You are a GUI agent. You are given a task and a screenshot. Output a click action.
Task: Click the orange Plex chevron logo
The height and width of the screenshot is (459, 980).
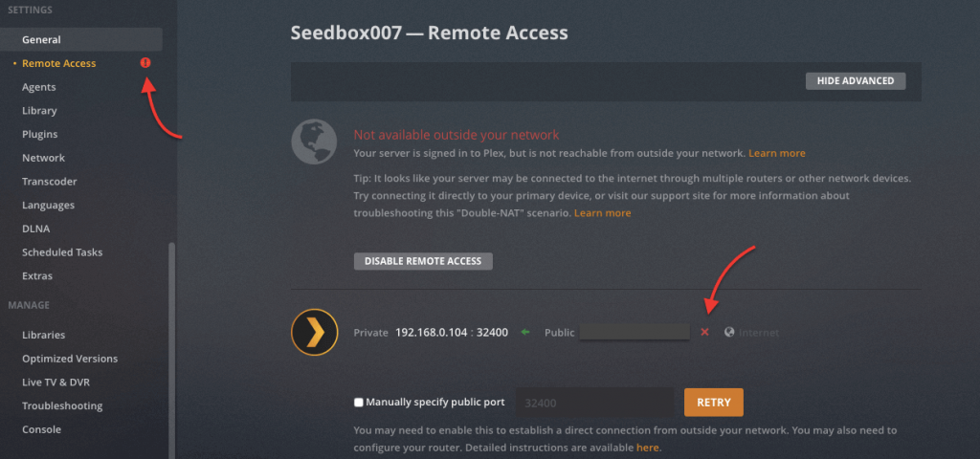point(315,333)
